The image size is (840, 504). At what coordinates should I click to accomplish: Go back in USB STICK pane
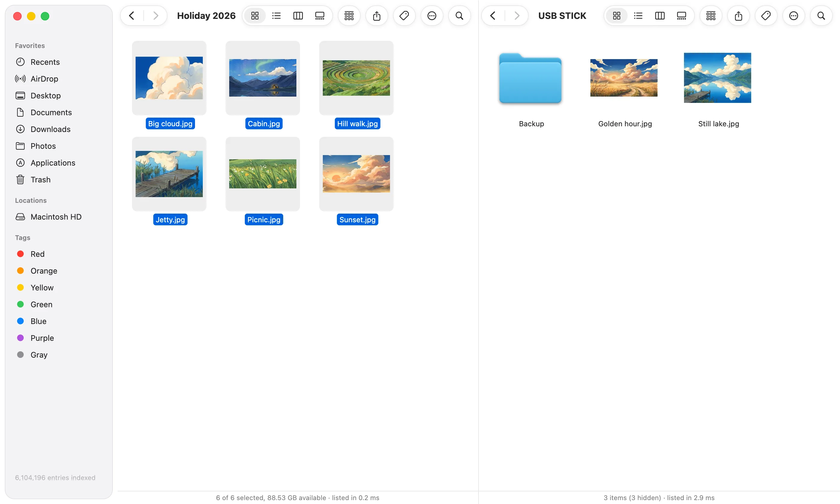[x=493, y=16]
